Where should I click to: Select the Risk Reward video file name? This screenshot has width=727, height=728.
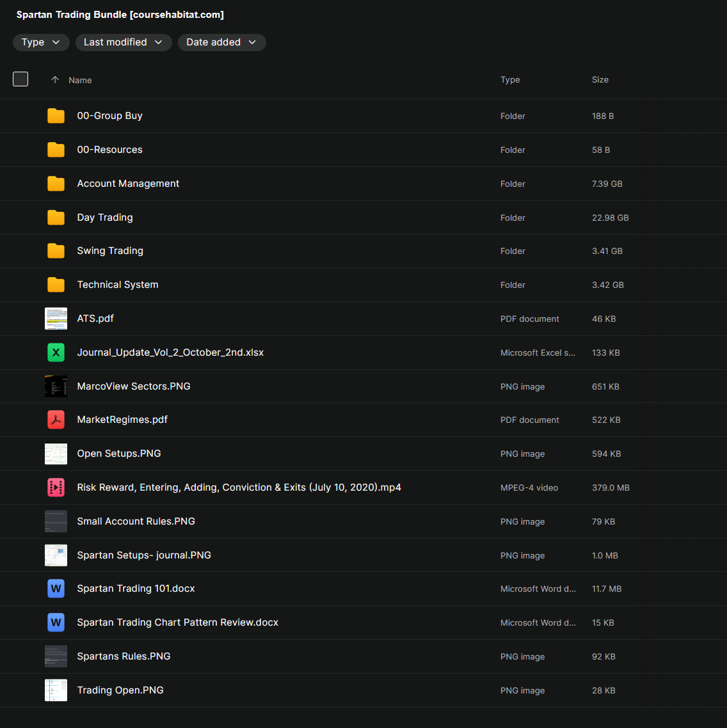coord(239,487)
